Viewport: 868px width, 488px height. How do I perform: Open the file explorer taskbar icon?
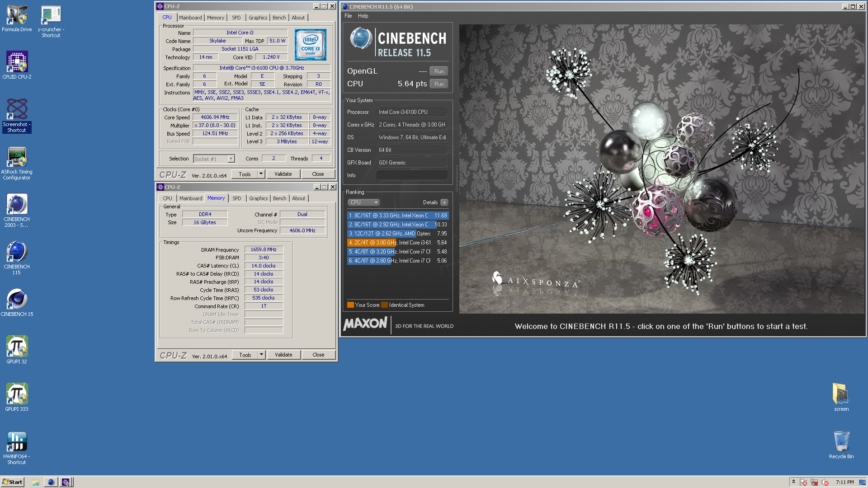(36, 482)
